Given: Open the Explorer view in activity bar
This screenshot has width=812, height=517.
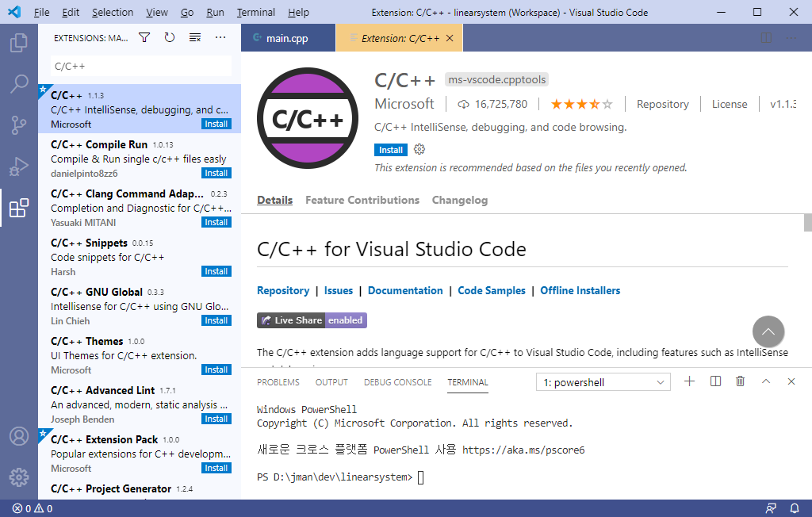Looking at the screenshot, I should 19,43.
